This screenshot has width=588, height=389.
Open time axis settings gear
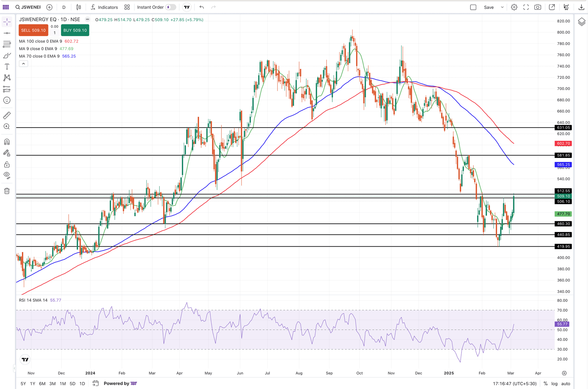(564, 373)
